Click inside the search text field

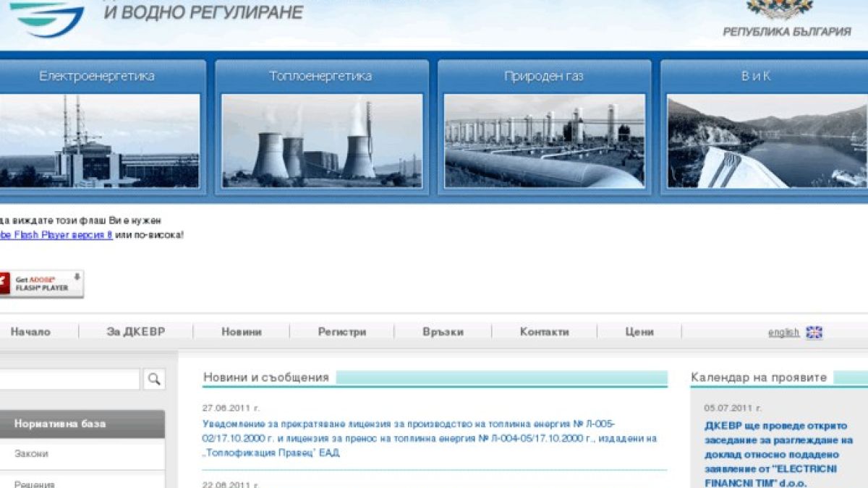[69, 379]
